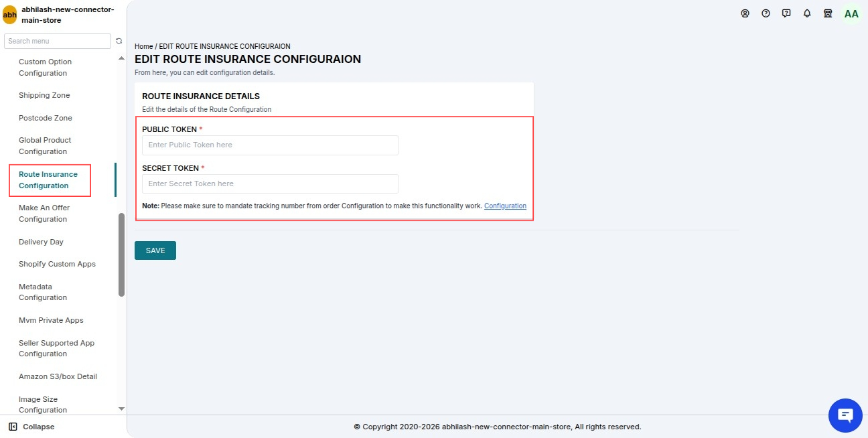This screenshot has height=438, width=868.
Task: Click the sidebar scroll down arrow
Action: pos(121,409)
